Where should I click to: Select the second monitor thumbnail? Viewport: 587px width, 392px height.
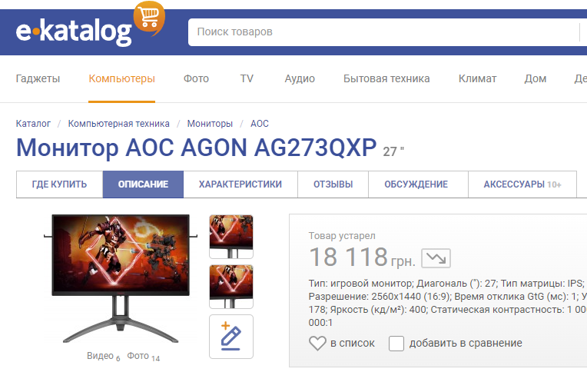pyautogui.click(x=231, y=287)
